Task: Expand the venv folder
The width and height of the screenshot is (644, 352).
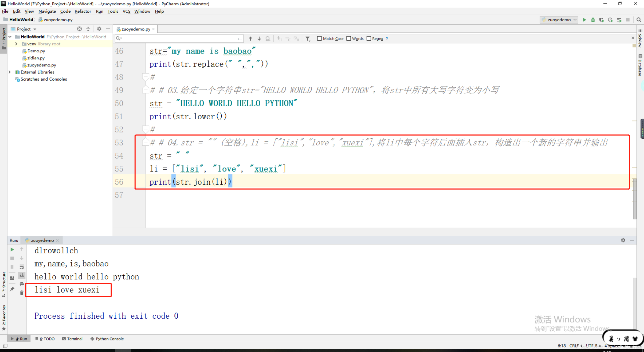Action: point(16,44)
